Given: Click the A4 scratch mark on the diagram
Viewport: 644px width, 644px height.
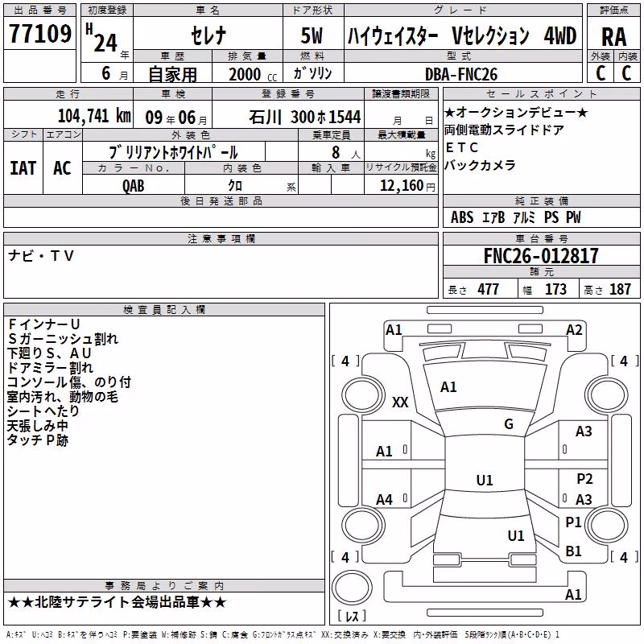Looking at the screenshot, I should pyautogui.click(x=385, y=500).
